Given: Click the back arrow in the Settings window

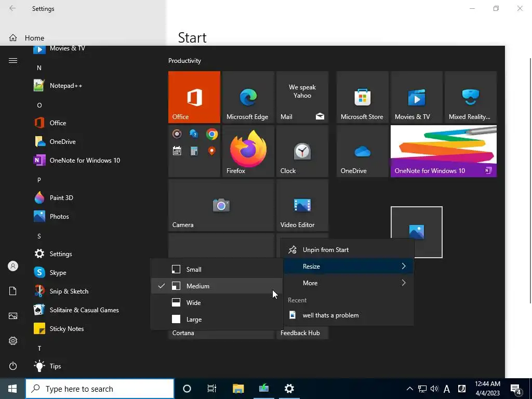Looking at the screenshot, I should (x=12, y=8).
